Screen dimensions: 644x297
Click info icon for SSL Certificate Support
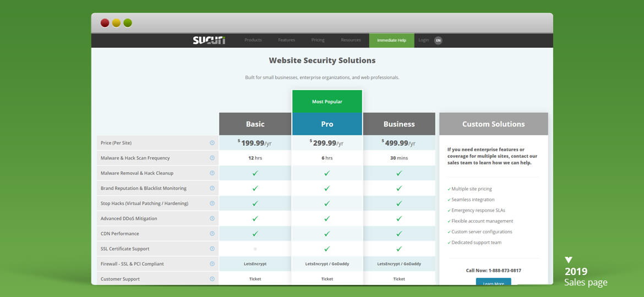pos(212,249)
